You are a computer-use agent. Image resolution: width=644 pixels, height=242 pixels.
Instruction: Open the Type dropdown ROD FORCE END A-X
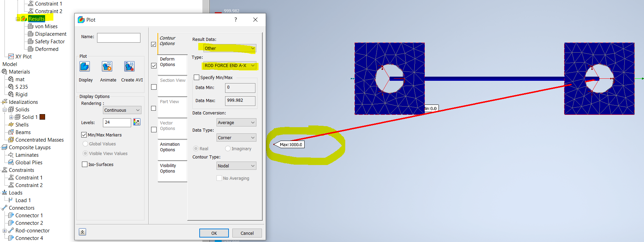230,65
